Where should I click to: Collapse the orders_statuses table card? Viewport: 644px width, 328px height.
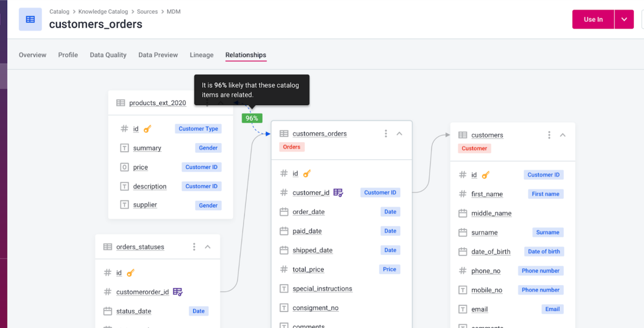[208, 247]
